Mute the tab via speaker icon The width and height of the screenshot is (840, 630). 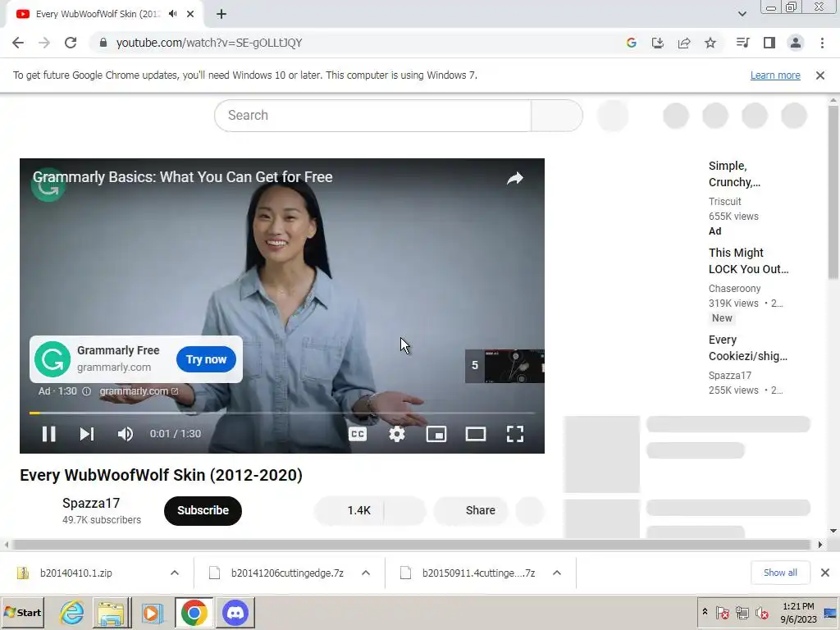click(x=172, y=14)
